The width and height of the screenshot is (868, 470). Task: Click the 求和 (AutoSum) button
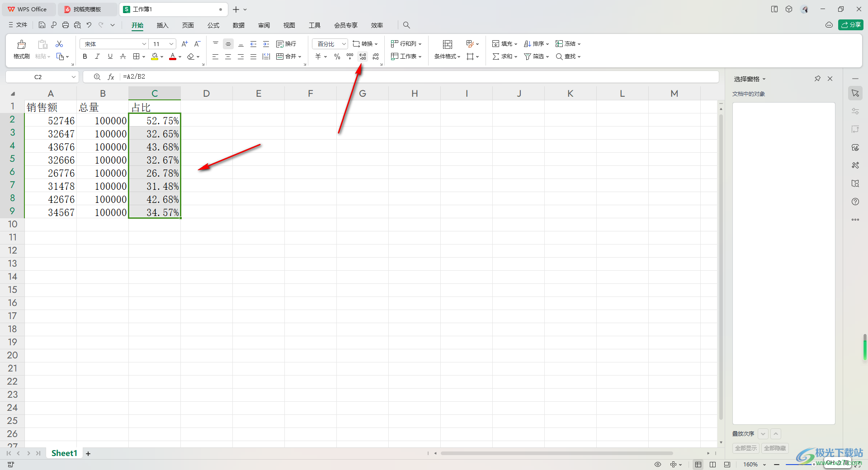click(x=505, y=56)
